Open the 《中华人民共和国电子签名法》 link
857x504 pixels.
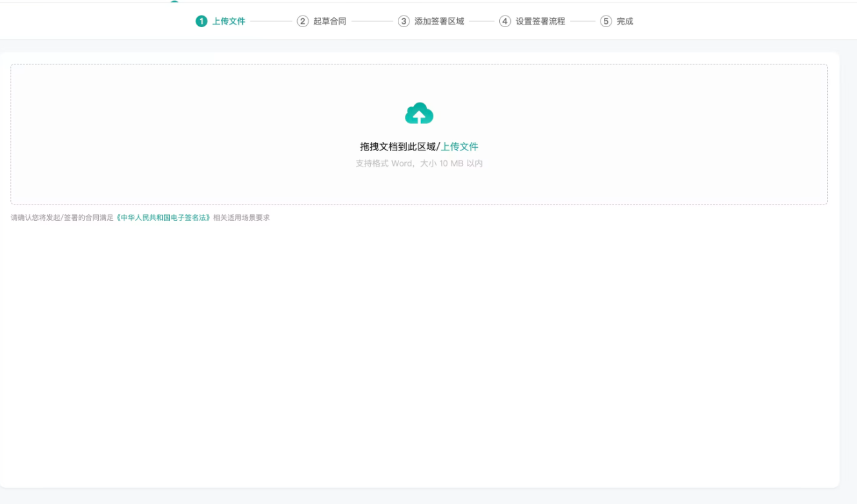click(163, 217)
